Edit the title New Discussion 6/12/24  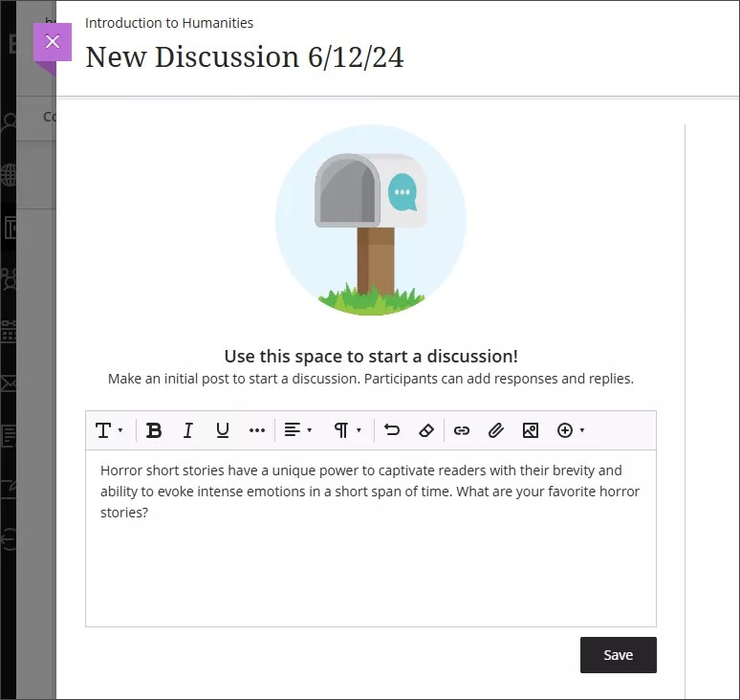click(x=245, y=57)
